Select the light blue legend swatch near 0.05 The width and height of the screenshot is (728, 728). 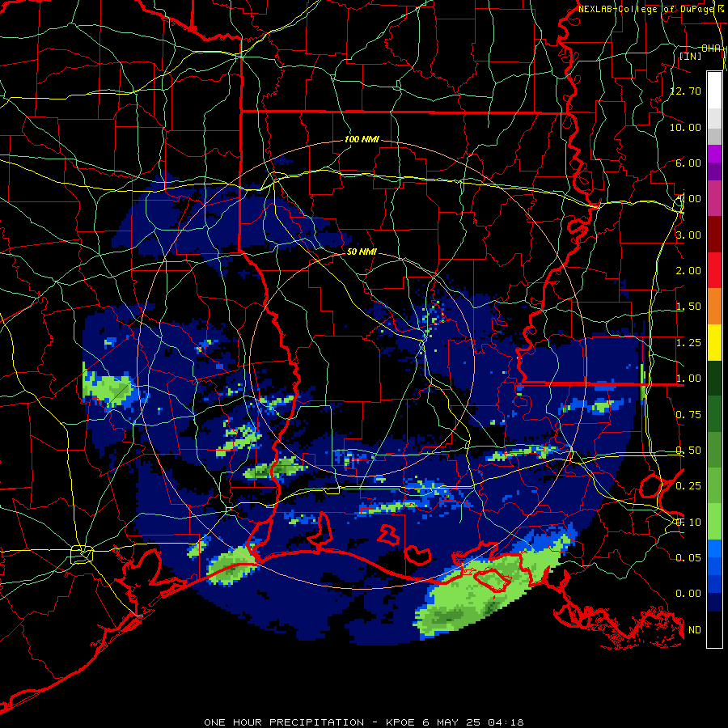[714, 548]
